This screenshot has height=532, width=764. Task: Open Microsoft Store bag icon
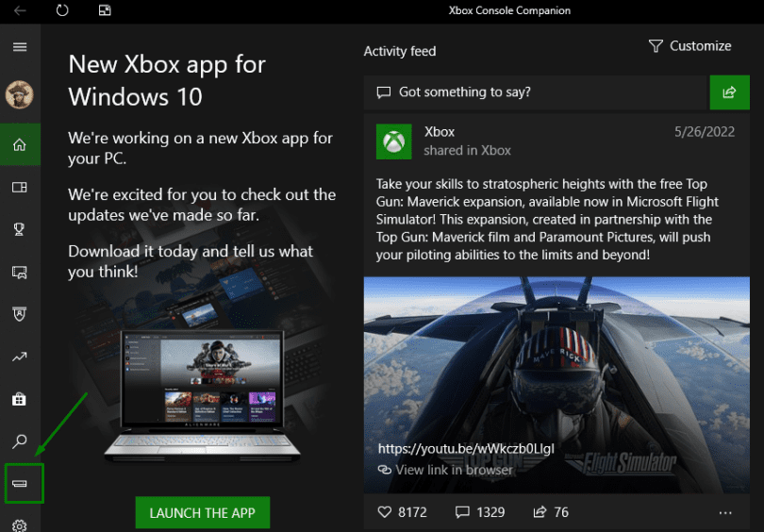tap(20, 400)
